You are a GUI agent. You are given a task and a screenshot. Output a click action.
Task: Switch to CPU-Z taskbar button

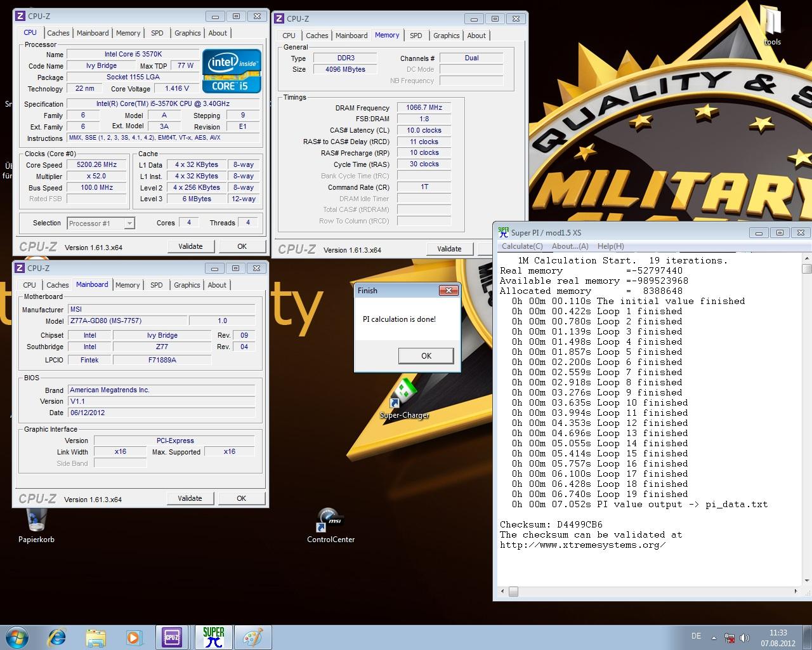(x=172, y=637)
